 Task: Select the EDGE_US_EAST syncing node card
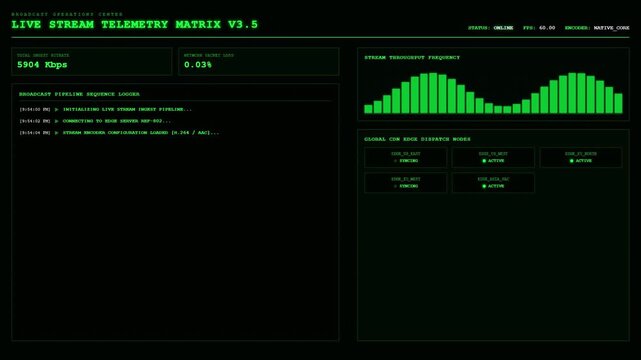(x=406, y=157)
